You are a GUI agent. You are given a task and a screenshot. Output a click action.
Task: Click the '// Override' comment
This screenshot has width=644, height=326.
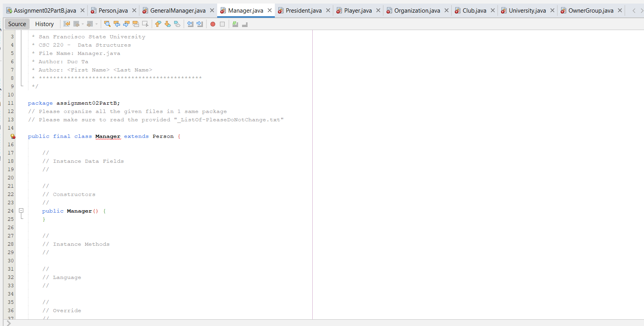pos(62,311)
